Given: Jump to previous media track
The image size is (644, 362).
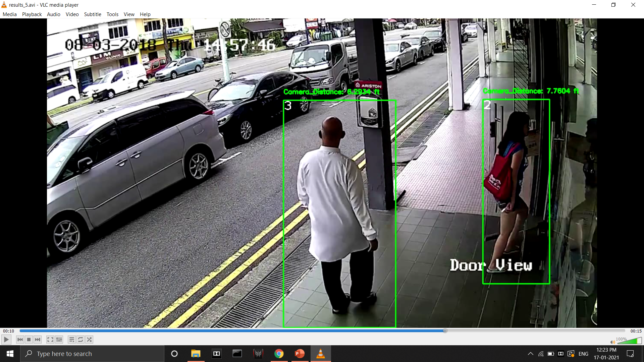Looking at the screenshot, I should pos(20,340).
